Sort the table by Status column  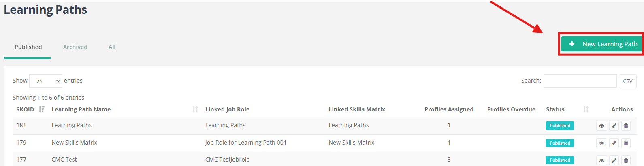(x=586, y=109)
